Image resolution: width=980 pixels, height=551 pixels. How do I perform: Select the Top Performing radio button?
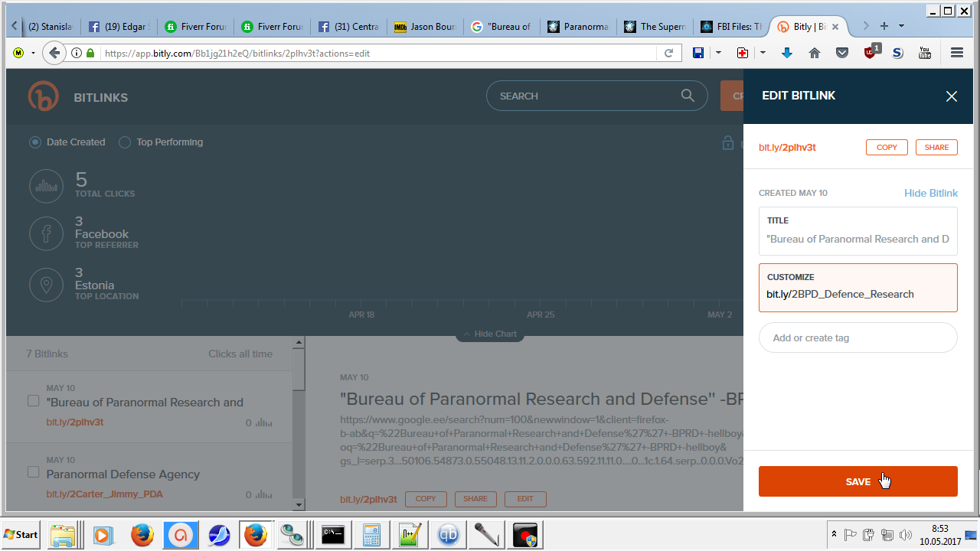(125, 142)
